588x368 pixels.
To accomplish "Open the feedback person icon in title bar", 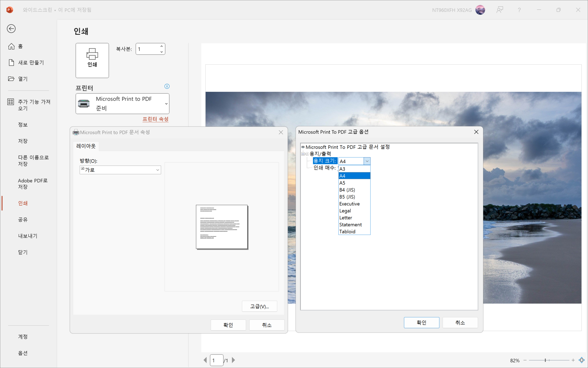I will [x=500, y=10].
